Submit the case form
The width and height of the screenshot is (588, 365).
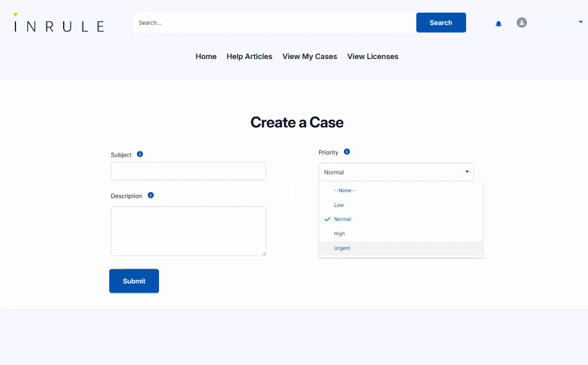tap(134, 281)
